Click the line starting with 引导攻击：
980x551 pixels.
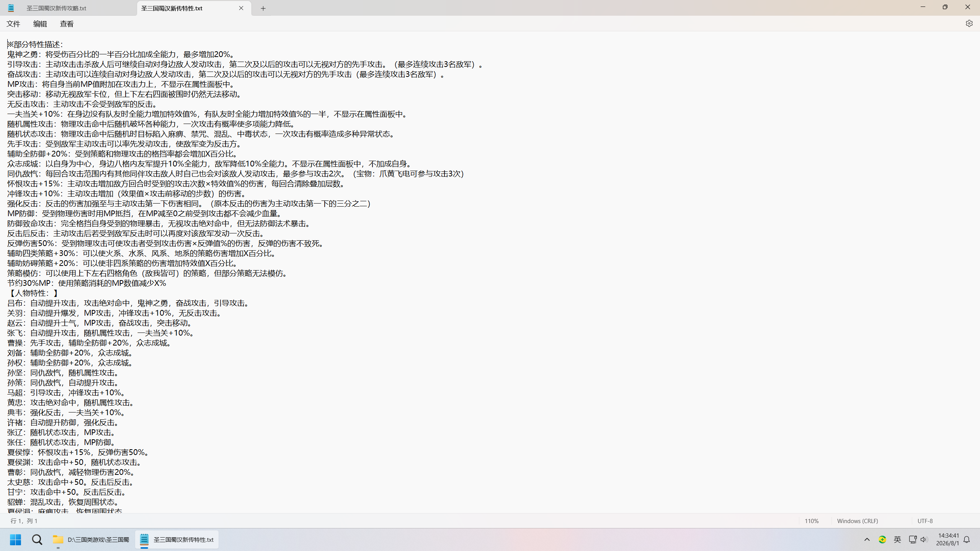pyautogui.click(x=246, y=64)
